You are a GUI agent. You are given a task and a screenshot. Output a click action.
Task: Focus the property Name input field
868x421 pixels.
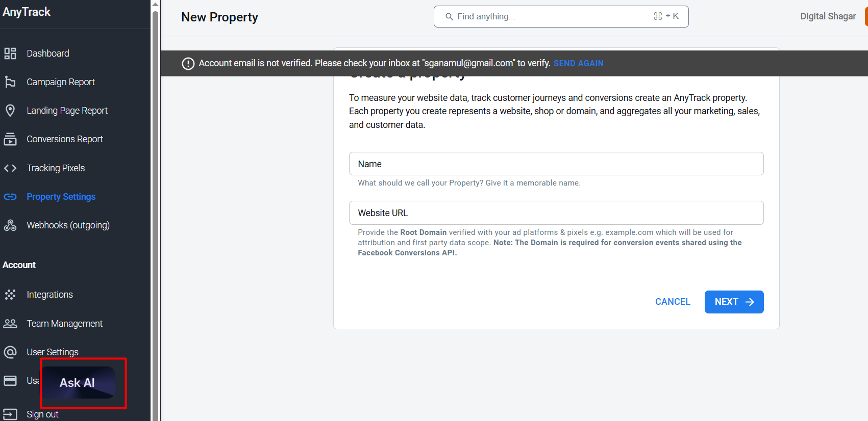pyautogui.click(x=556, y=164)
